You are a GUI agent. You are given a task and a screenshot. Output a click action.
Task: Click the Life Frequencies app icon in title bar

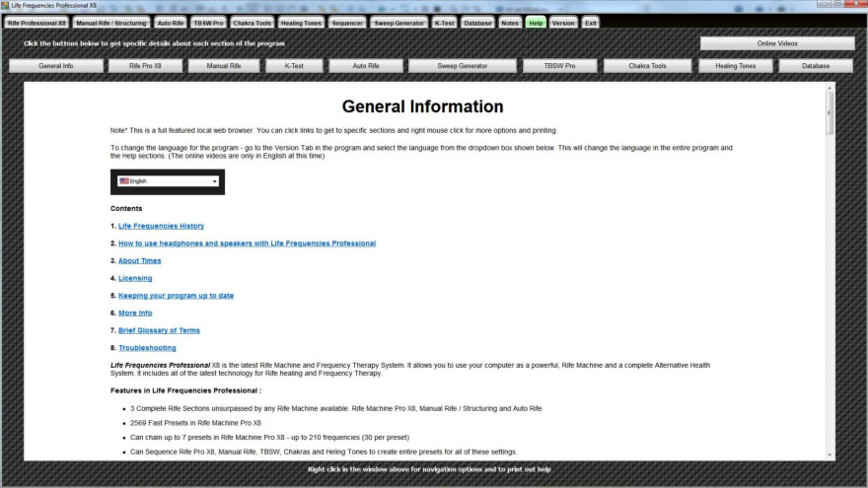pos(5,5)
